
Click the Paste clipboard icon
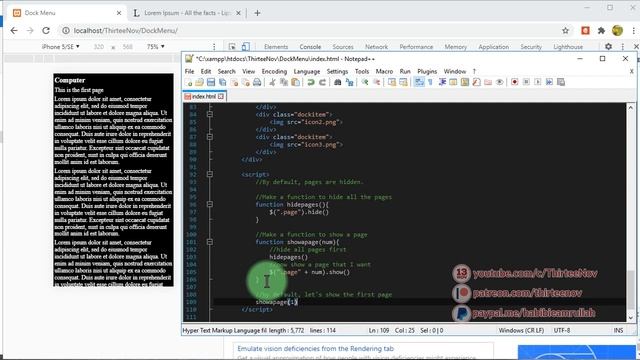point(295,82)
